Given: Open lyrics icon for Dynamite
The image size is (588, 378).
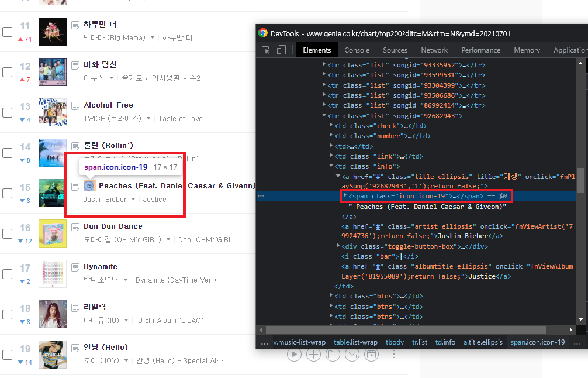Looking at the screenshot, I should [x=75, y=267].
